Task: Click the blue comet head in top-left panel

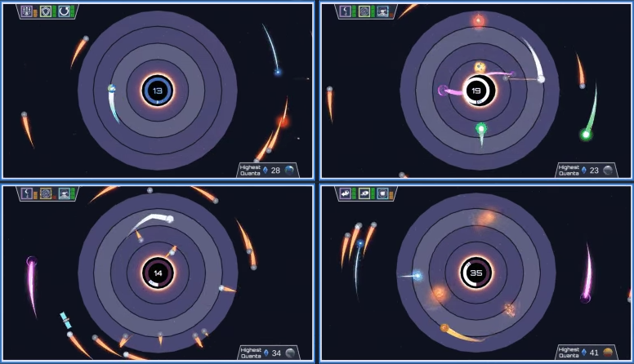Action: (x=278, y=73)
